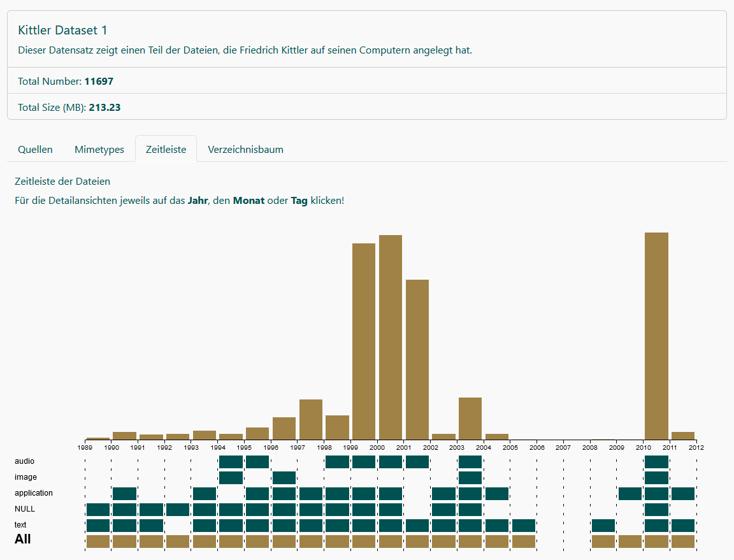Select the audio cell for 2001

(417, 462)
